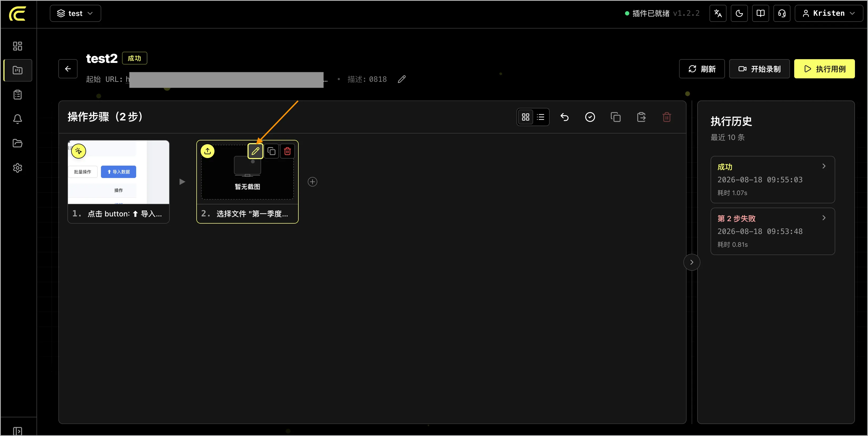Image resolution: width=868 pixels, height=436 pixels.
Task: Click the undo arrow in steps toolbar
Action: coord(564,117)
